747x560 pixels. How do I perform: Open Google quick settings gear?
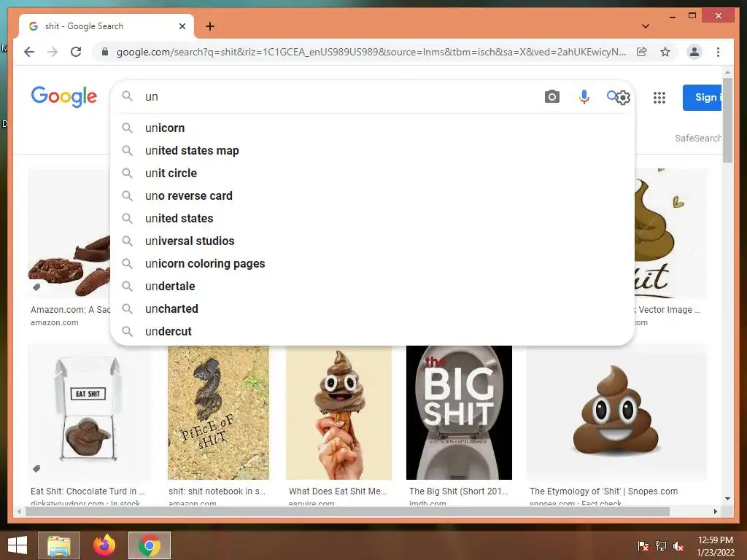623,98
